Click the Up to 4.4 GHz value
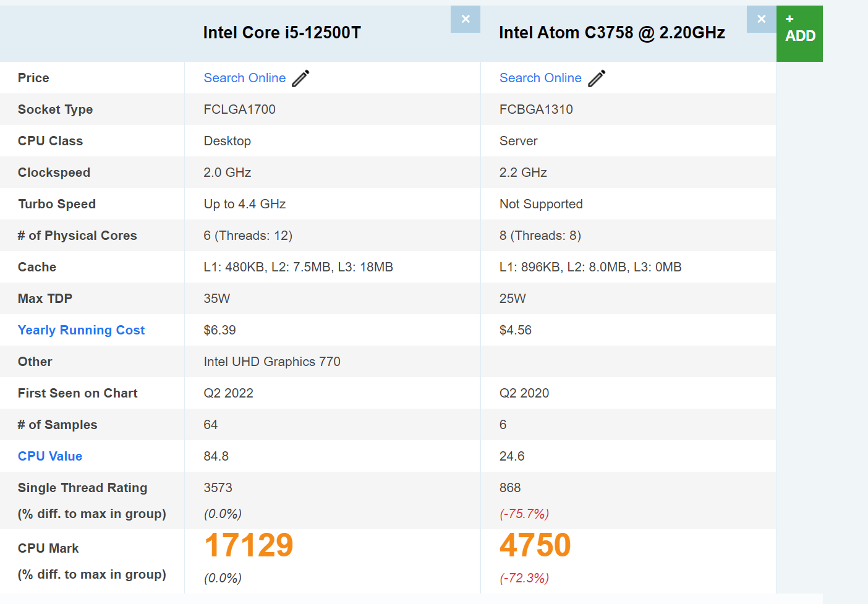868x604 pixels. (x=245, y=204)
